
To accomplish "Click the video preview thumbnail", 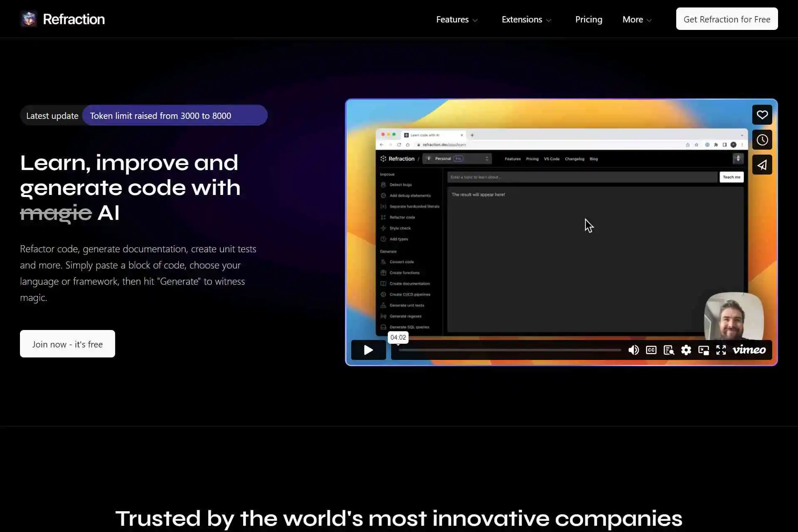I will click(x=561, y=232).
